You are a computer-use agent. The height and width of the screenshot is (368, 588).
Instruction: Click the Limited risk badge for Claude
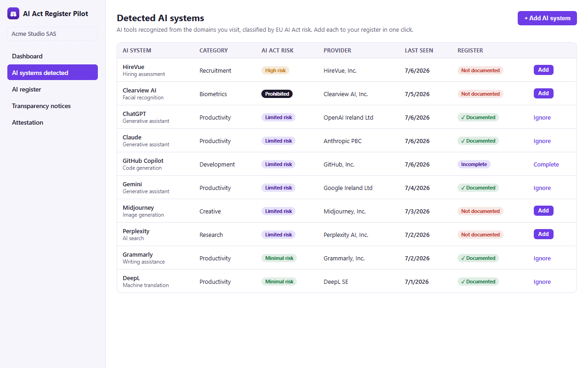[278, 141]
